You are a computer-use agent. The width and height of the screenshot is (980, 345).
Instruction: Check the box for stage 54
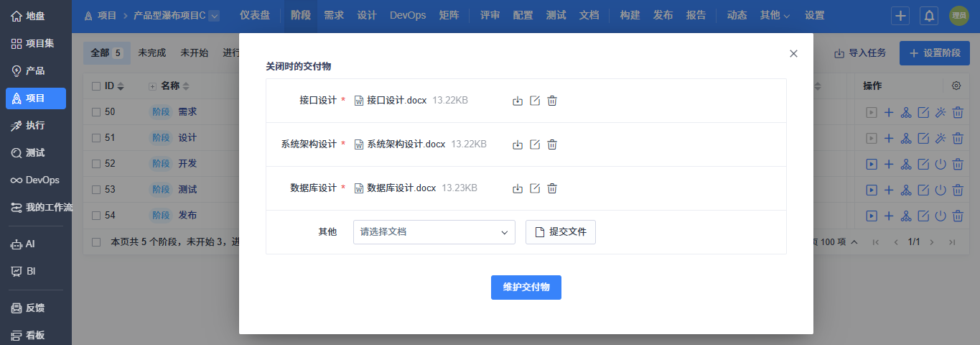96,216
